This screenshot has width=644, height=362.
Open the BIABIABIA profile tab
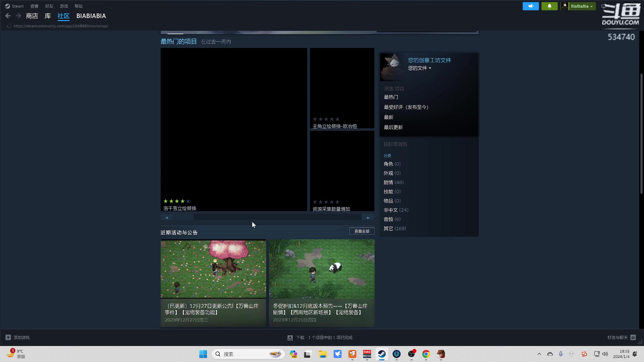click(91, 16)
